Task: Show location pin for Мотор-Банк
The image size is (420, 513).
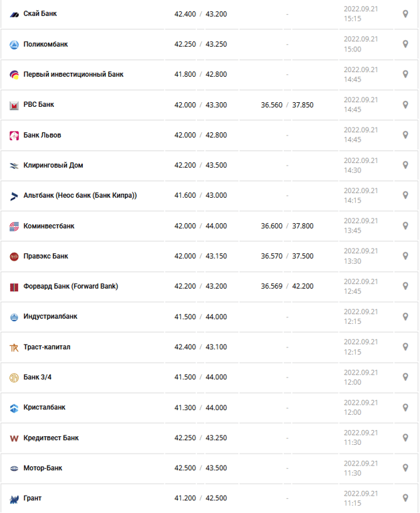Action: (x=405, y=468)
